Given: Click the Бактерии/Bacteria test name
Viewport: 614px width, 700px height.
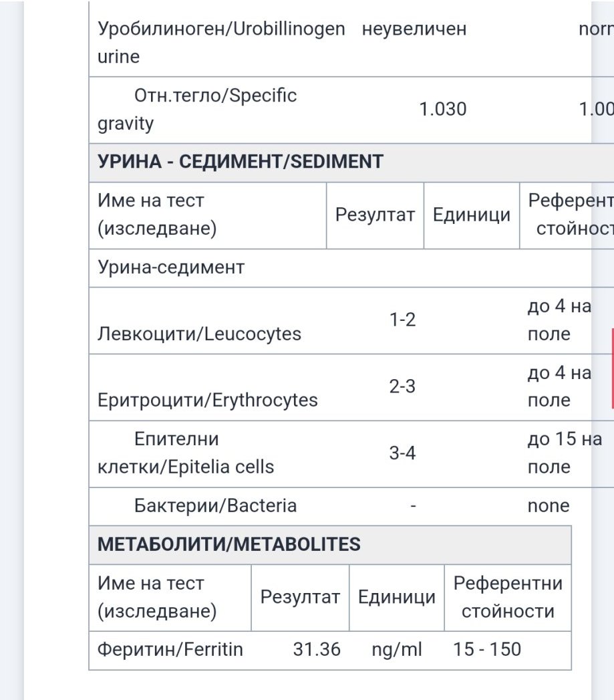Looking at the screenshot, I should point(215,506).
